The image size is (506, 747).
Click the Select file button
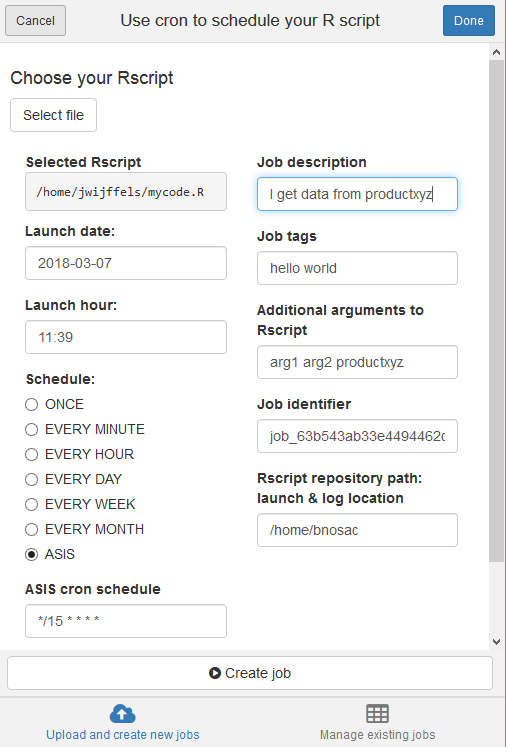53,115
